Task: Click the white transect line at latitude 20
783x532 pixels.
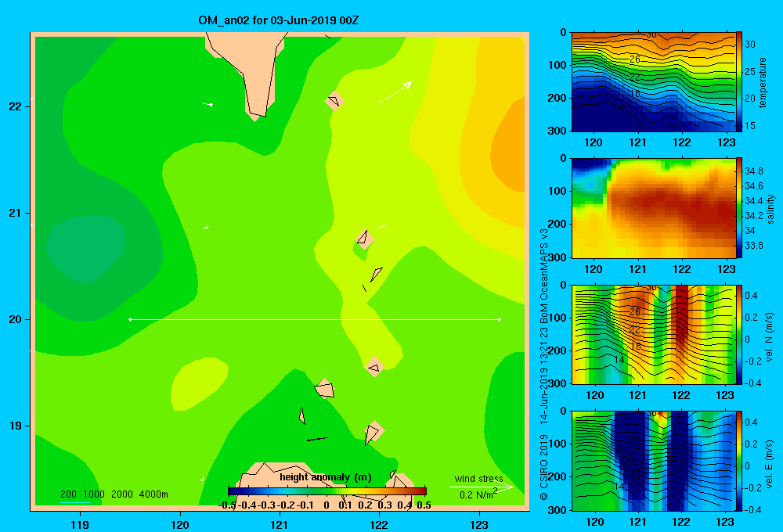Action: 315,319
